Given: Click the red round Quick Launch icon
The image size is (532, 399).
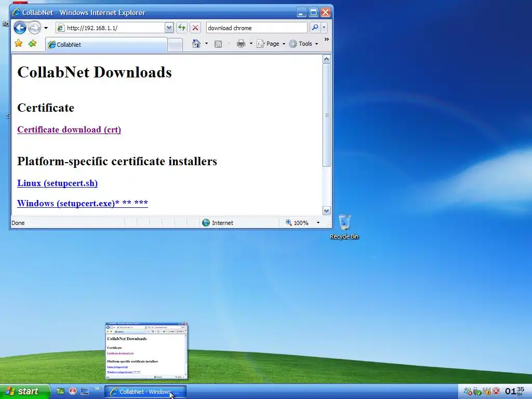Looking at the screenshot, I should click(73, 391).
